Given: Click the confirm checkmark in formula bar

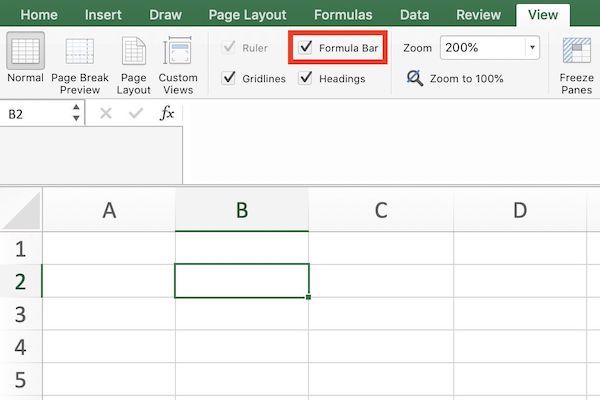Looking at the screenshot, I should point(136,113).
